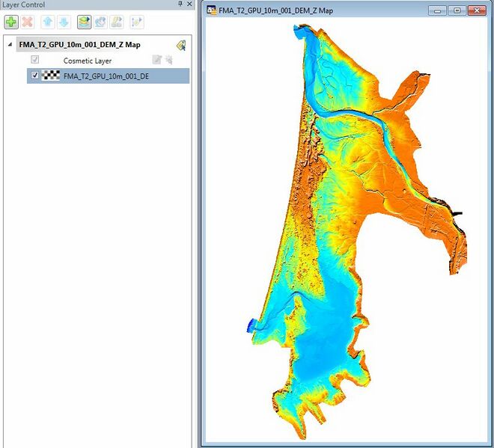Screen dimensions: 494x448
Task: Click the red Remove Layers icon
Action: 28,22
